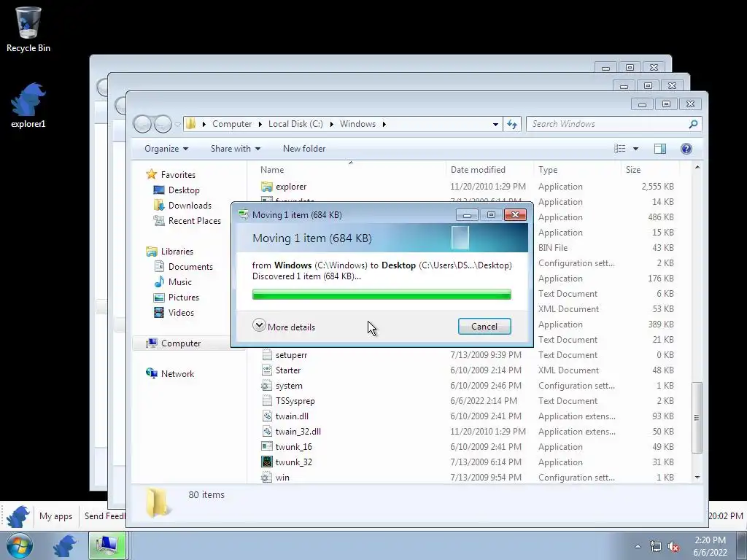747x560 pixels.
Task: Sort by Size column header
Action: [633, 169]
